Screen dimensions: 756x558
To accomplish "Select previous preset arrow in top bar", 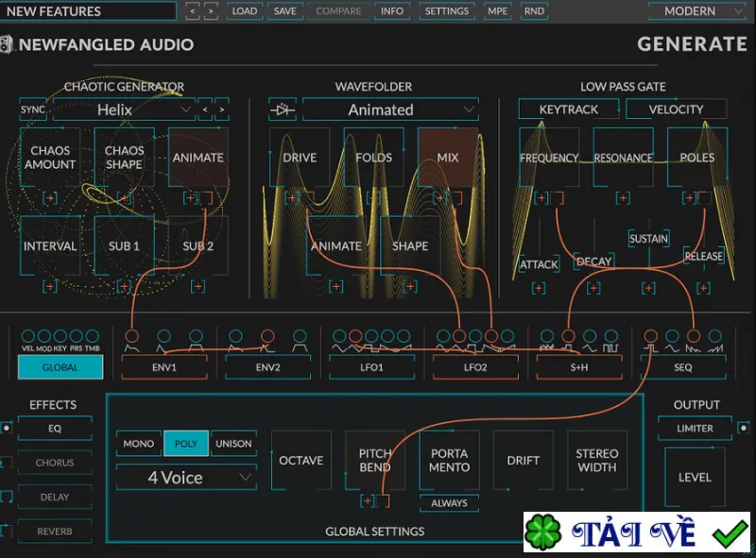I will click(193, 11).
